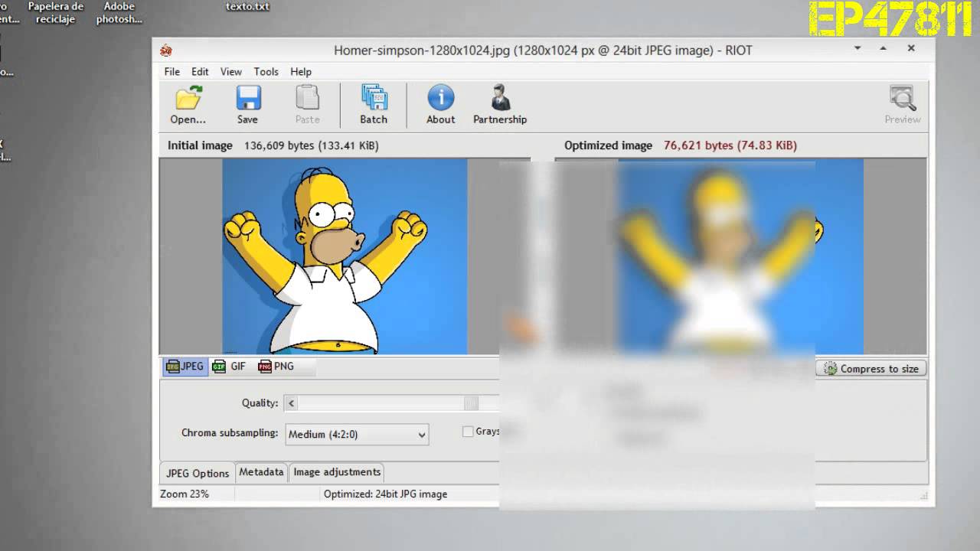Select the Papelera de reciclaje desktop icon
The height and width of the screenshot is (551, 980).
coord(56,13)
